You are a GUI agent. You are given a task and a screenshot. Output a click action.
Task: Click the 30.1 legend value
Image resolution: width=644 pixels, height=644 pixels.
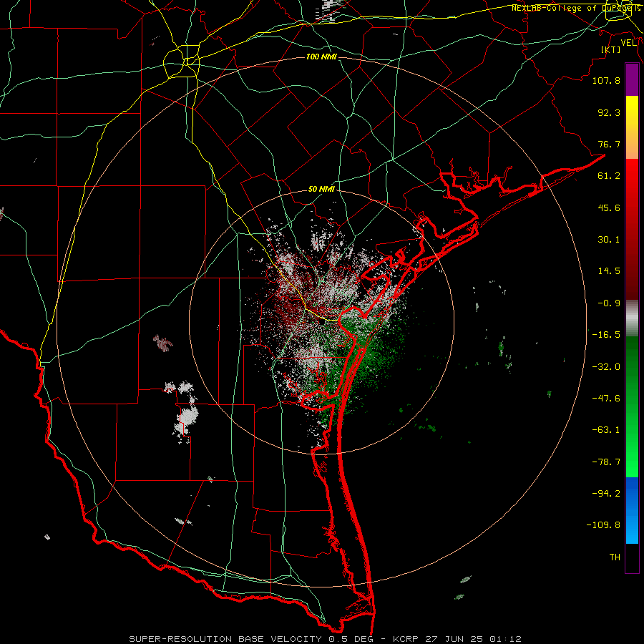point(609,240)
